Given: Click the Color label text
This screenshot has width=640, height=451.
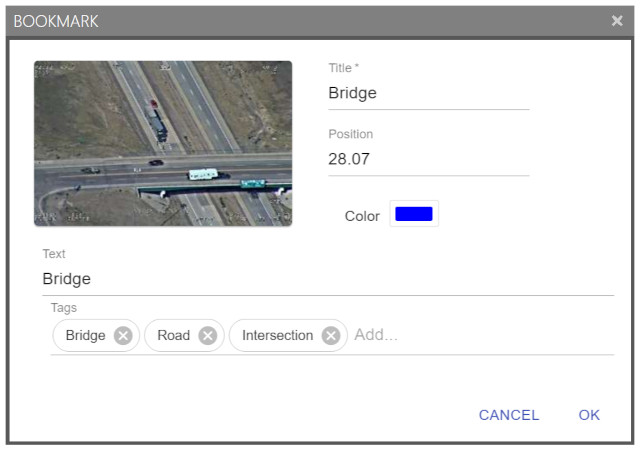Looking at the screenshot, I should click(362, 216).
